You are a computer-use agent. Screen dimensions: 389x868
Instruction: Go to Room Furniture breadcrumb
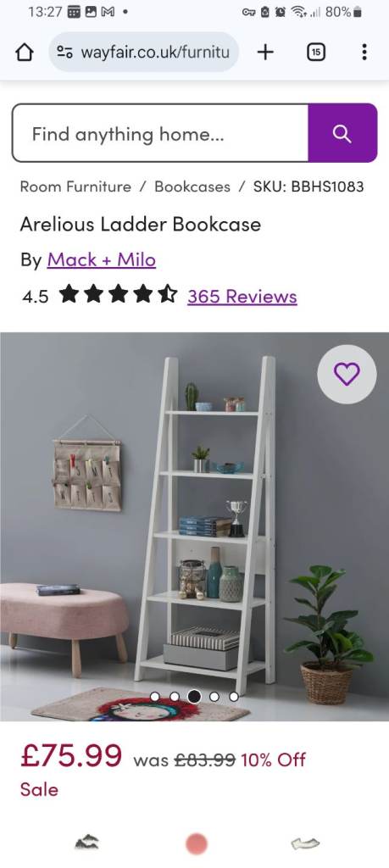coord(75,186)
